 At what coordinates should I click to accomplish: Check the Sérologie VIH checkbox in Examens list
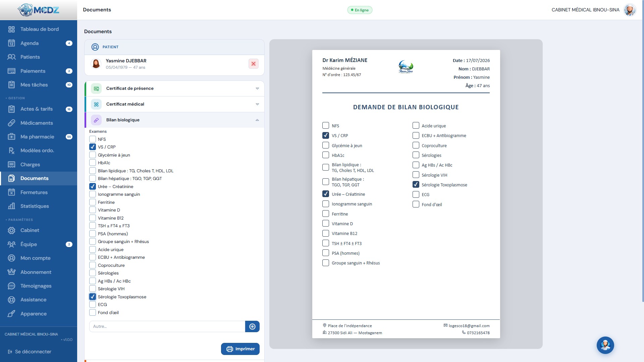pyautogui.click(x=93, y=289)
